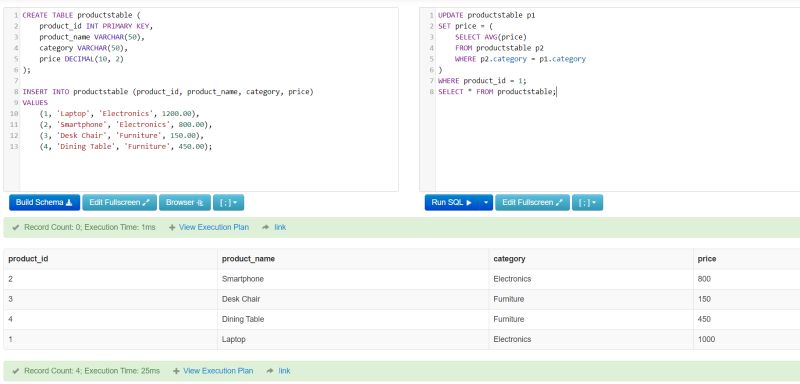Select the Laptop cell in results
Screen dimensions: 800x384
coord(234,339)
